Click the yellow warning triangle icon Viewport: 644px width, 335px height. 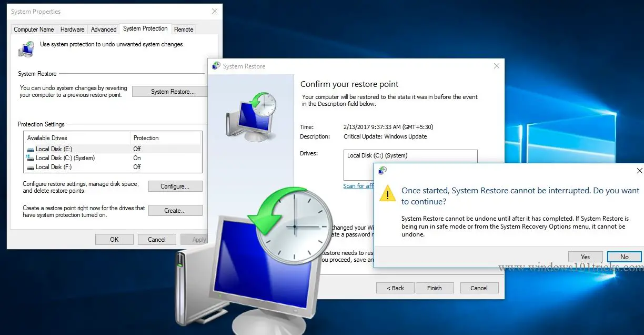click(388, 194)
